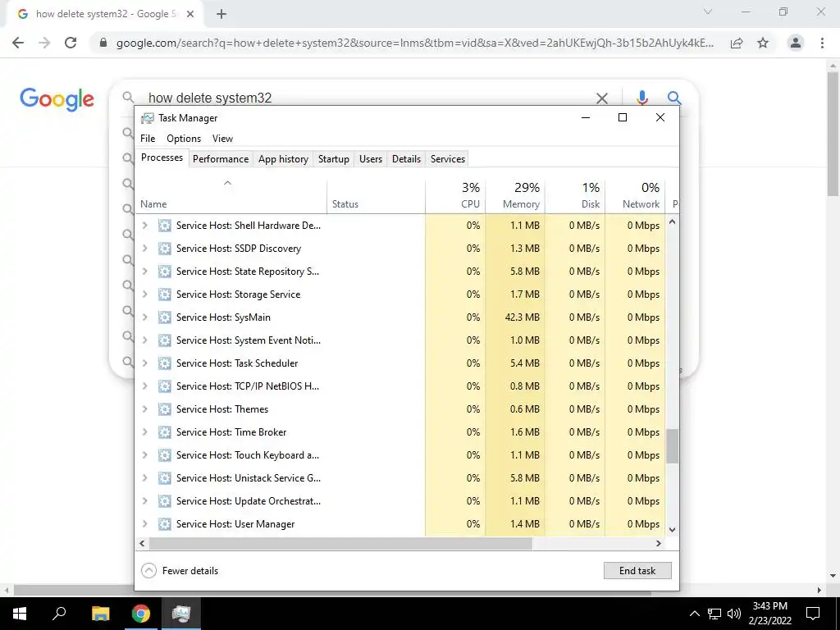Image resolution: width=840 pixels, height=630 pixels.
Task: Click the process list horizontal scrollbar thumb
Action: [340, 543]
